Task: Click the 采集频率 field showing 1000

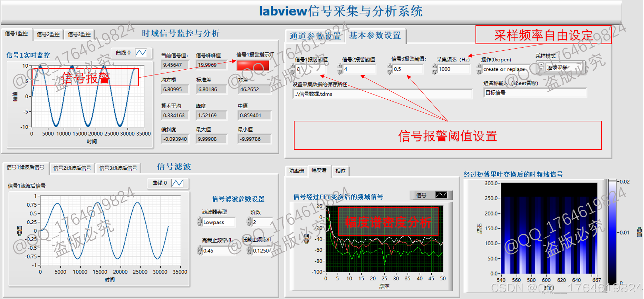Action: [454, 69]
